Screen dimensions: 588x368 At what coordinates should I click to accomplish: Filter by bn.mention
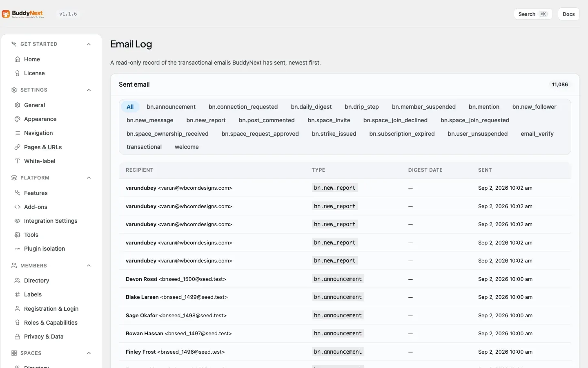click(484, 107)
